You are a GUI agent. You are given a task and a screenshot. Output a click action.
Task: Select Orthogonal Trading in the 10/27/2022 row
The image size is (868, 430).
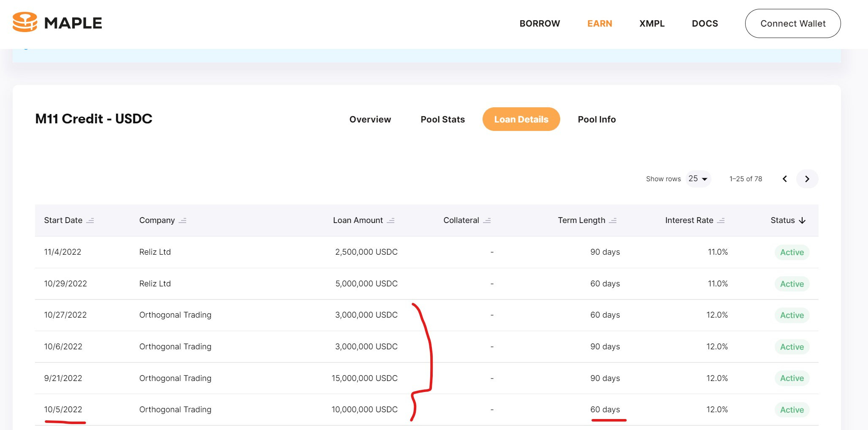pyautogui.click(x=175, y=315)
